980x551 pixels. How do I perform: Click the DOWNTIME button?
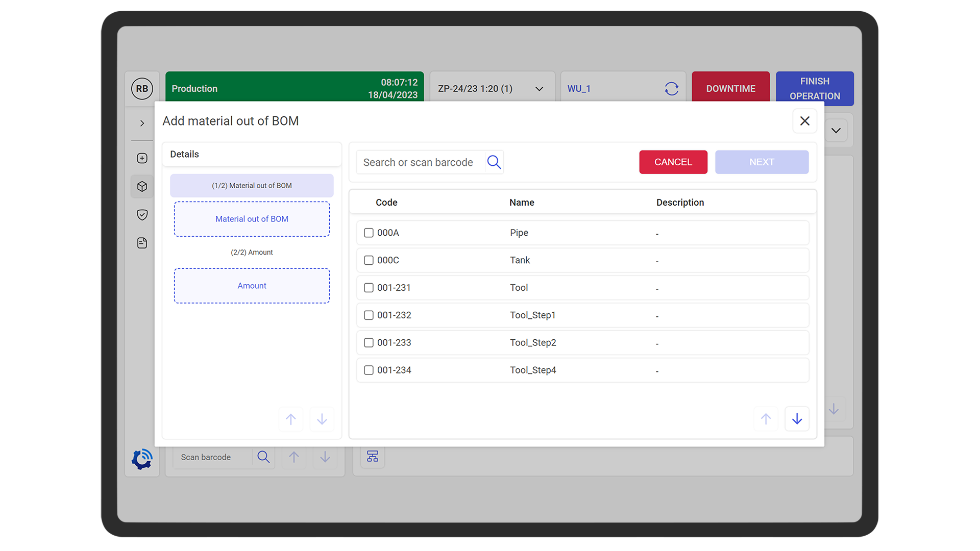(730, 89)
